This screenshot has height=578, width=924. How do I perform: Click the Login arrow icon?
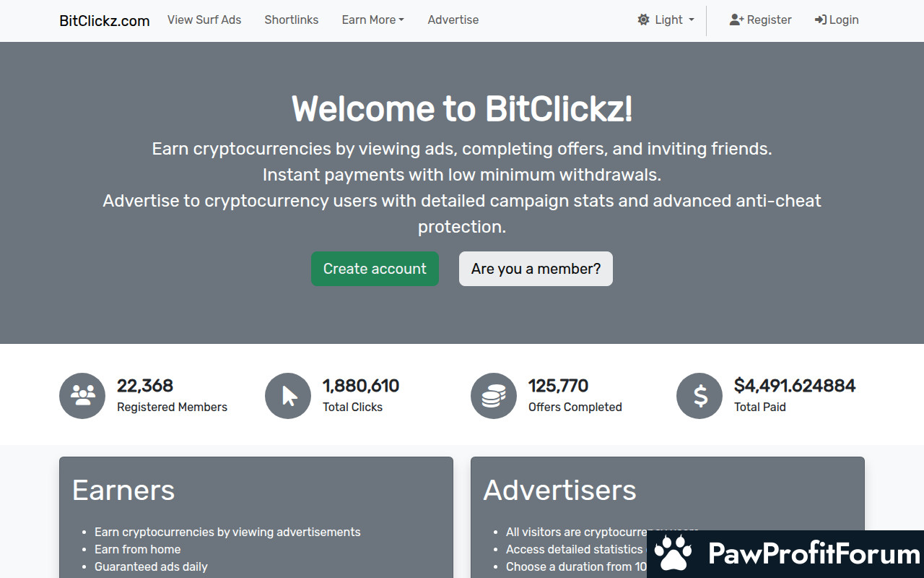821,20
